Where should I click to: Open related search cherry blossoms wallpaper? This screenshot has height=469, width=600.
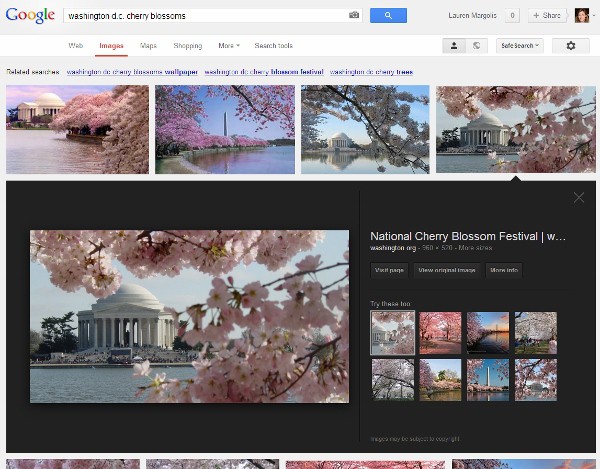[132, 72]
